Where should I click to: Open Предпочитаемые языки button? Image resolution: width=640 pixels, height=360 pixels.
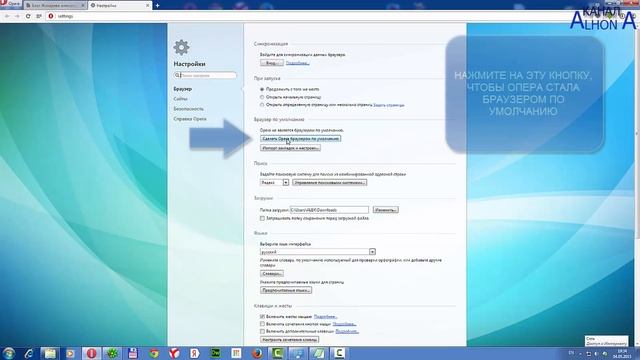[x=286, y=290]
